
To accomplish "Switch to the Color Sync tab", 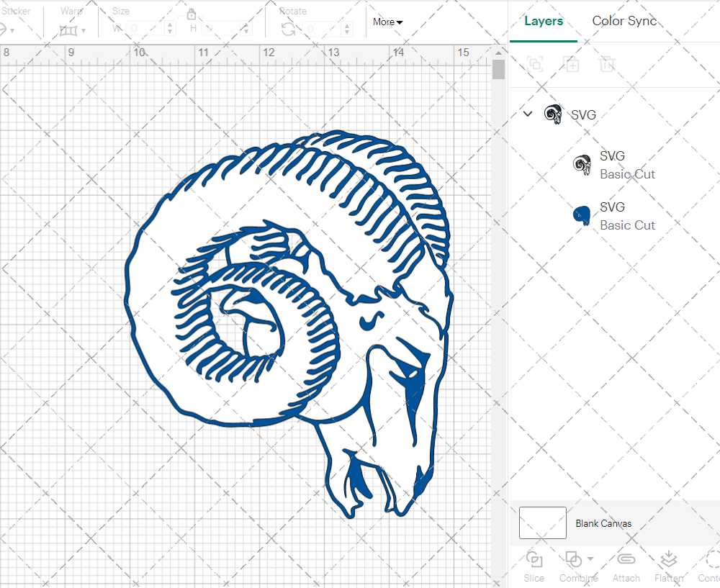I will coord(624,21).
